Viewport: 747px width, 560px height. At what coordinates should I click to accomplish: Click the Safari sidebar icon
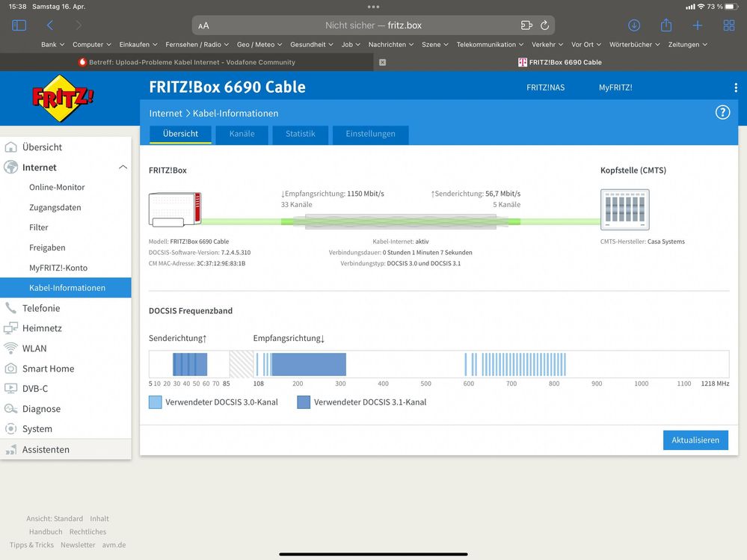(19, 25)
